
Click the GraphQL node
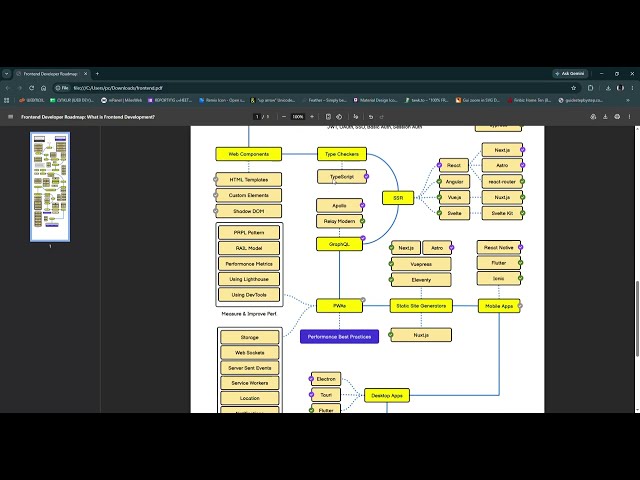tap(340, 244)
